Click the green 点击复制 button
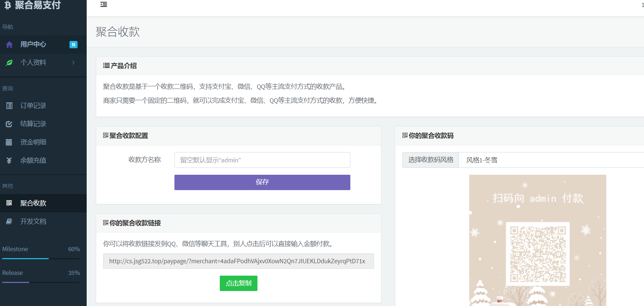The width and height of the screenshot is (644, 306). [x=238, y=283]
